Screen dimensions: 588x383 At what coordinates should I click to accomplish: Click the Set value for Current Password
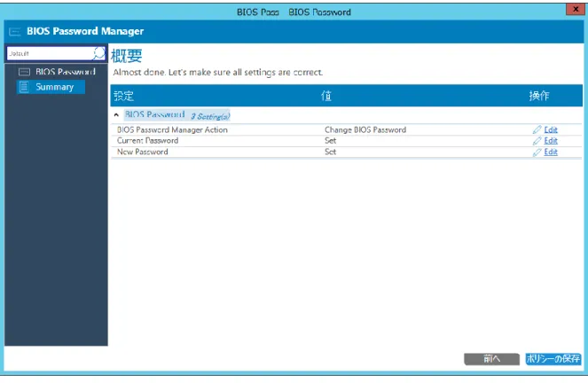tap(331, 141)
